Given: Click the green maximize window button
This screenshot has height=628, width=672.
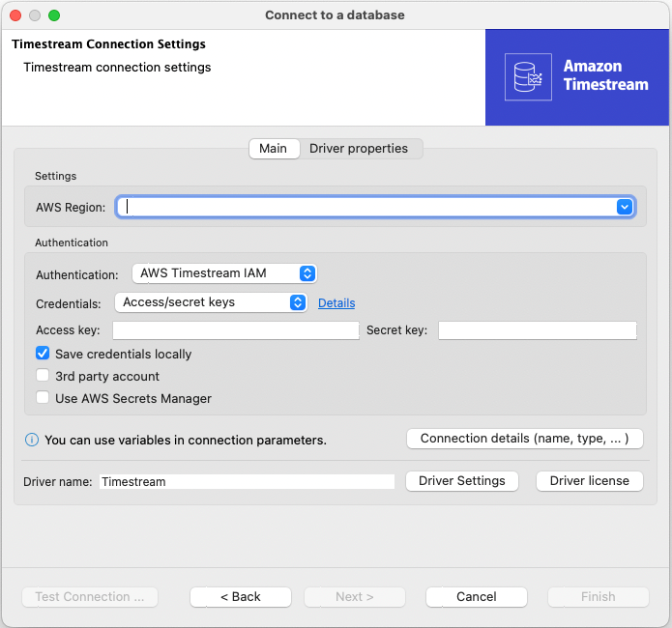Looking at the screenshot, I should [54, 15].
